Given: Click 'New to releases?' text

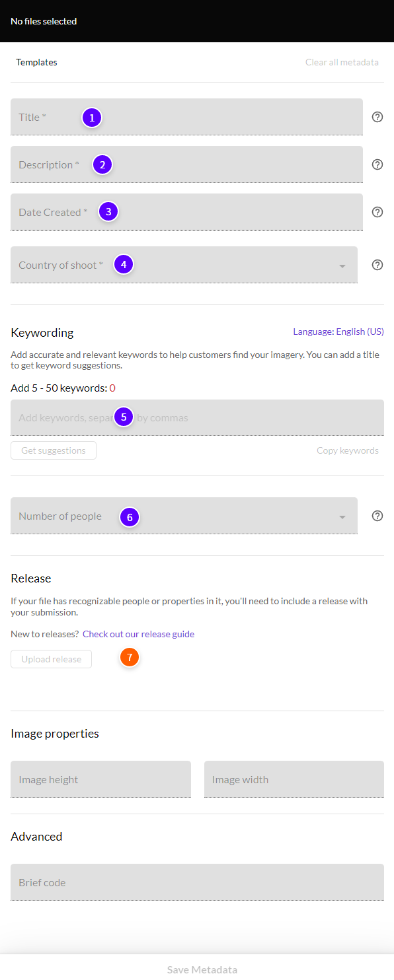Looking at the screenshot, I should (x=44, y=634).
